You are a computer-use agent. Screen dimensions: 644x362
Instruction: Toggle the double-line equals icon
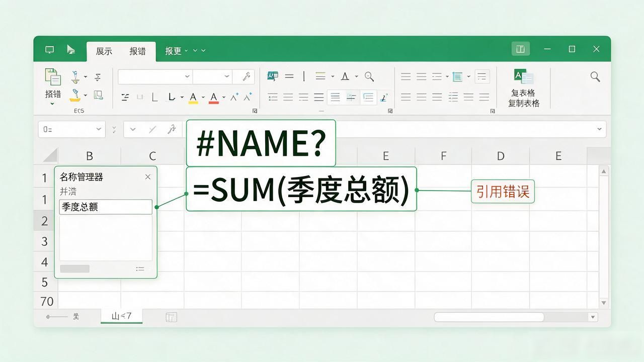[289, 76]
